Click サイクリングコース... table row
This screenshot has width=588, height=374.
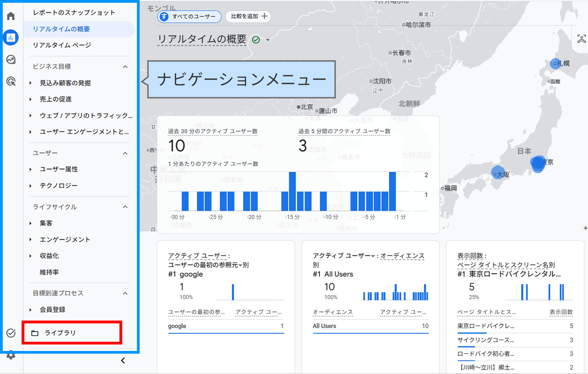click(515, 340)
